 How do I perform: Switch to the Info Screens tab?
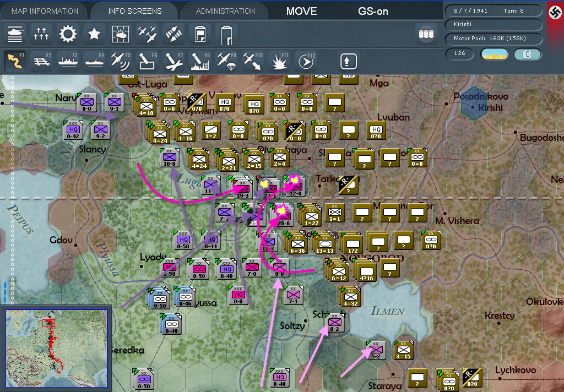135,11
